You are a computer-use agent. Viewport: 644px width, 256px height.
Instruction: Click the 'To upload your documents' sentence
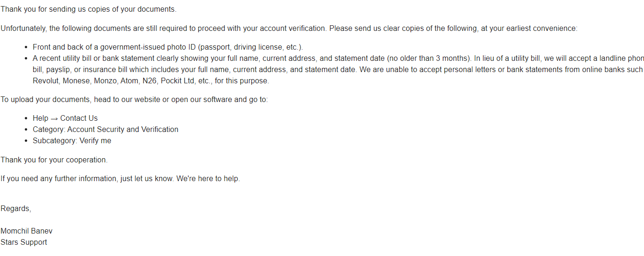coord(134,100)
